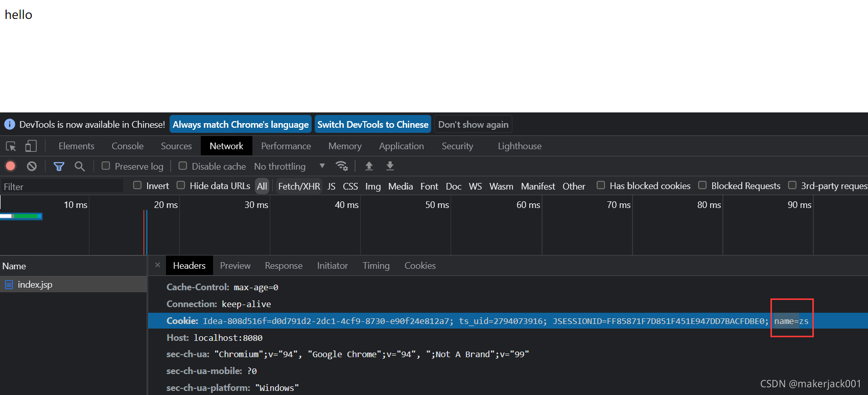Viewport: 868px width, 395px height.
Task: Select the Network panel tab
Action: 226,146
